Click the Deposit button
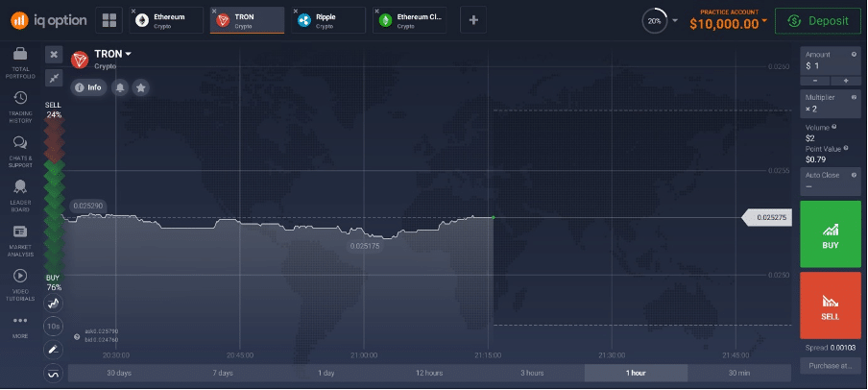868x390 pixels. coord(818,21)
